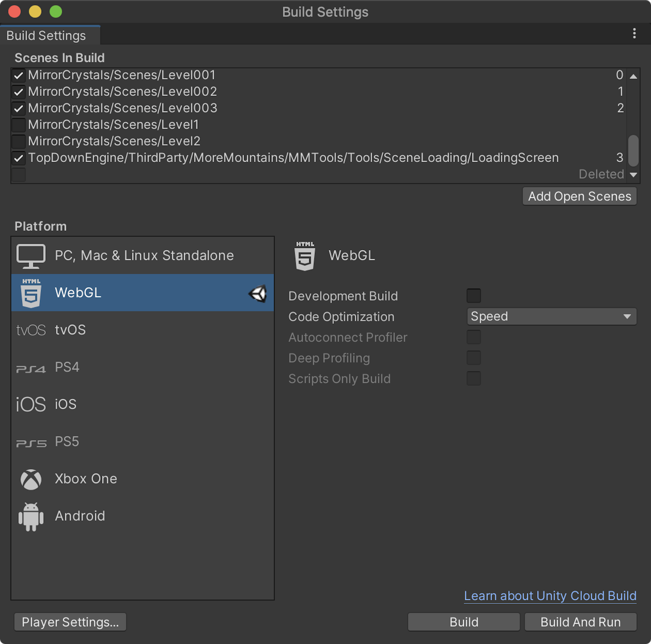Click the Add Open Scenes button
The width and height of the screenshot is (651, 644).
click(x=579, y=196)
